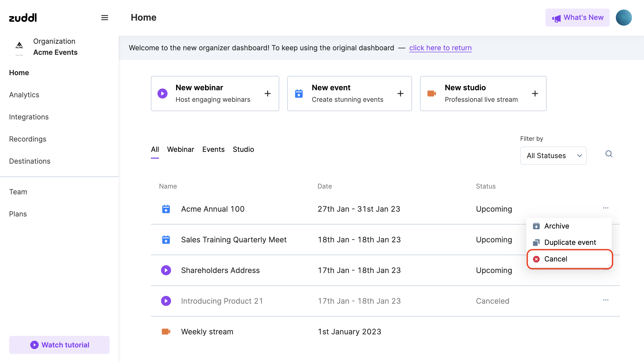
Task: Open three-dot menu for Acme Annual 100
Action: [606, 208]
